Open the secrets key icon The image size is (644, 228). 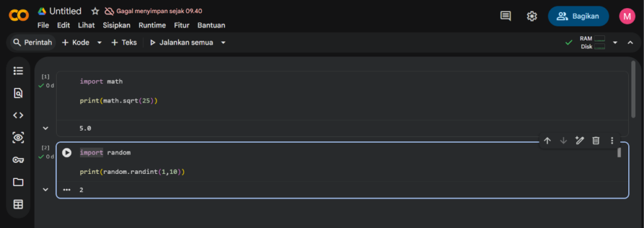click(x=18, y=160)
